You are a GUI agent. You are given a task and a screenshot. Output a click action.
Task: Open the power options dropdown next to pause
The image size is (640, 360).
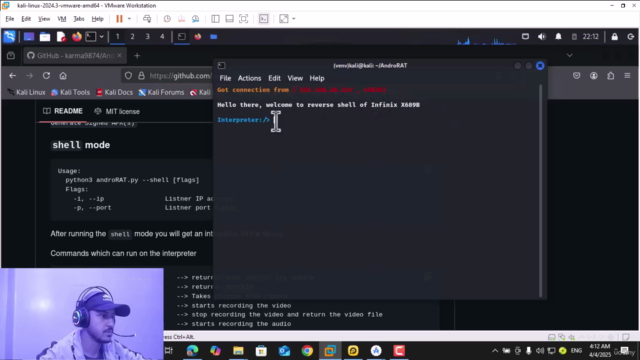[x=129, y=19]
